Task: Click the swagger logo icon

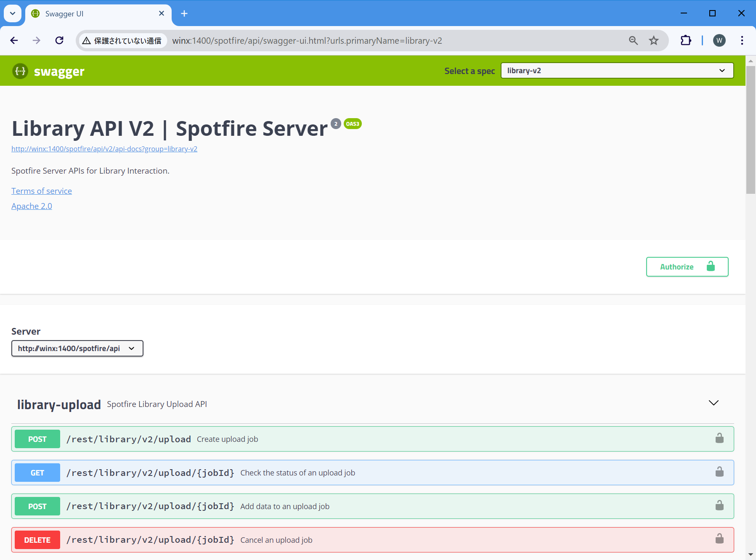Action: click(x=20, y=71)
